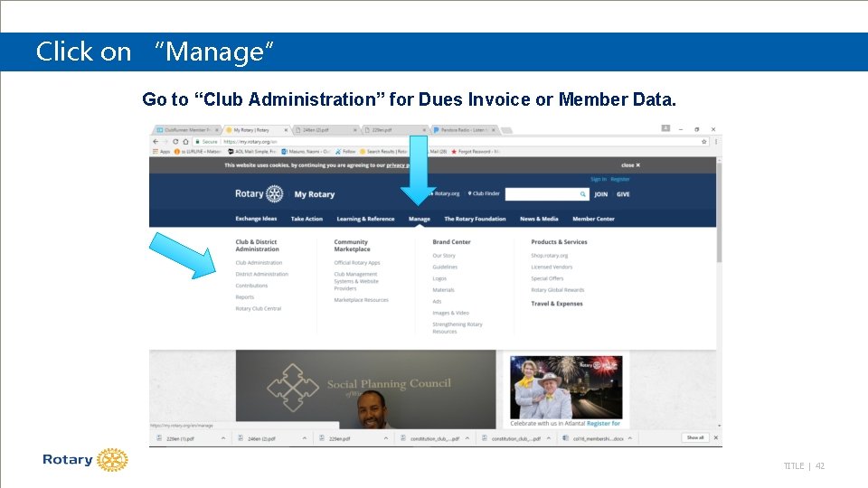Open the Logos link
The height and width of the screenshot is (488, 868).
(439, 278)
